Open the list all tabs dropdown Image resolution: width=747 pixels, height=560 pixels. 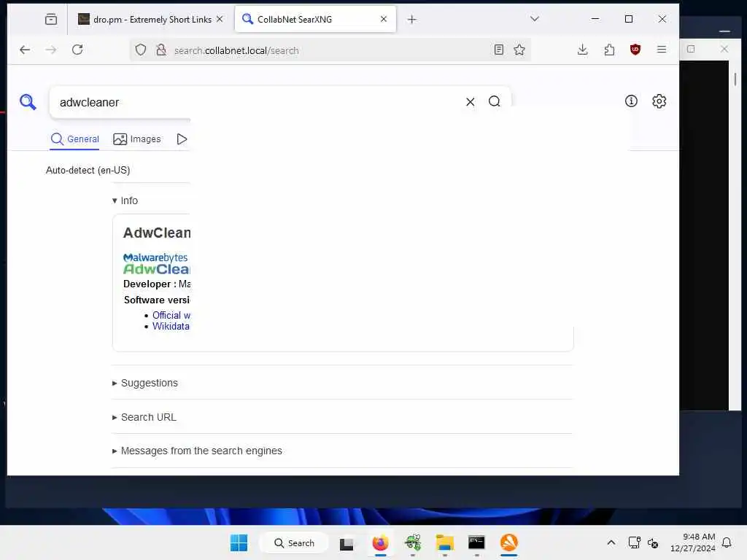(535, 19)
